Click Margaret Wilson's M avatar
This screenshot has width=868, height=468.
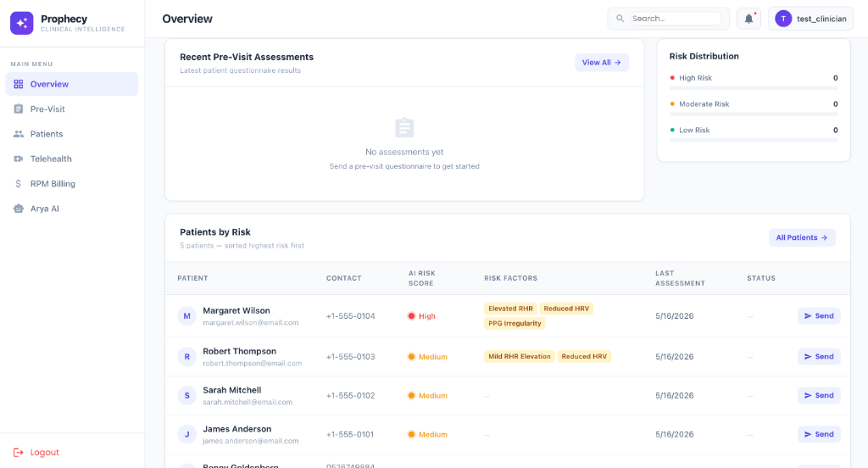(187, 316)
